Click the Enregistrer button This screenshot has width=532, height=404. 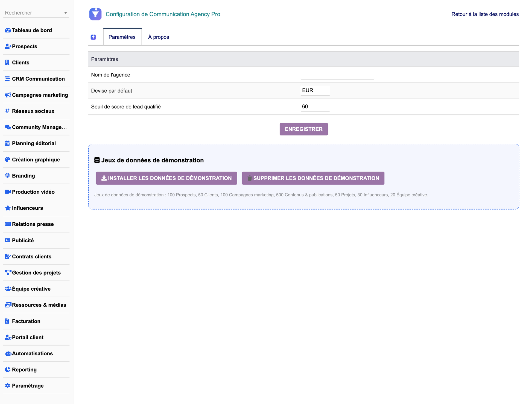point(303,129)
